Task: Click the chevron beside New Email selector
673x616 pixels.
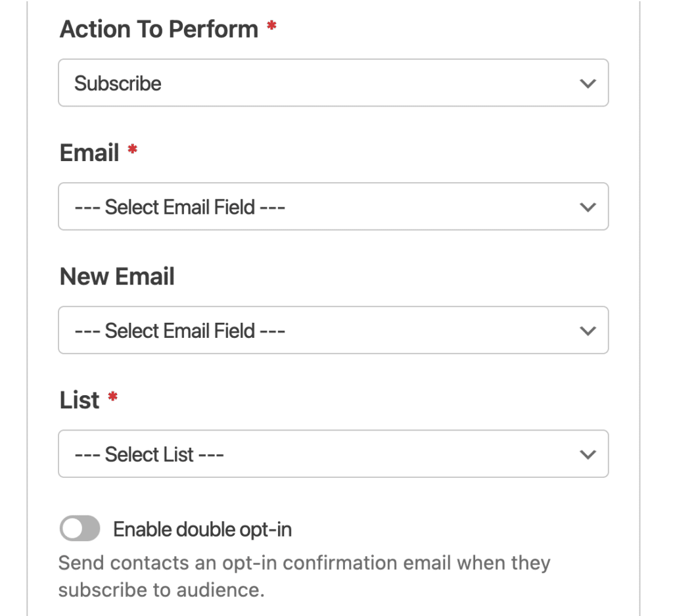Action: tap(588, 330)
